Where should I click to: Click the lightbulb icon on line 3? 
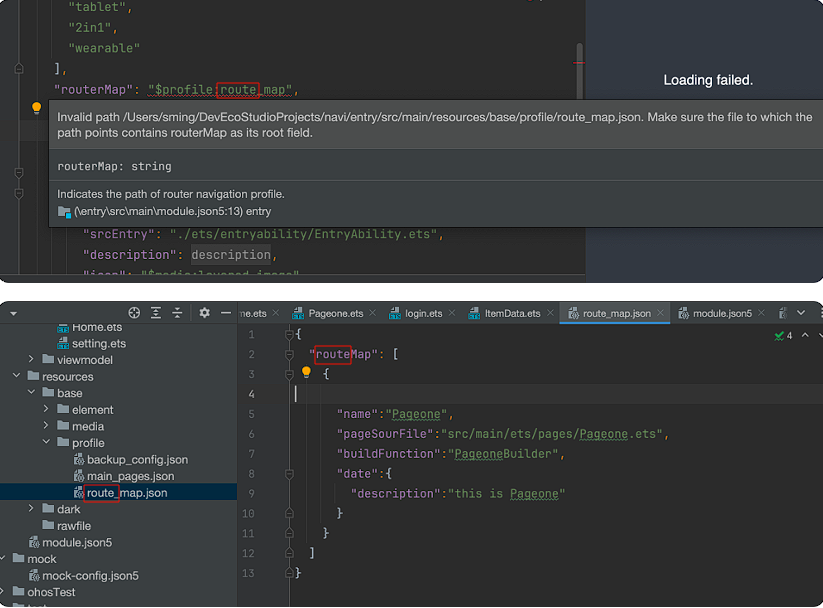(x=307, y=373)
